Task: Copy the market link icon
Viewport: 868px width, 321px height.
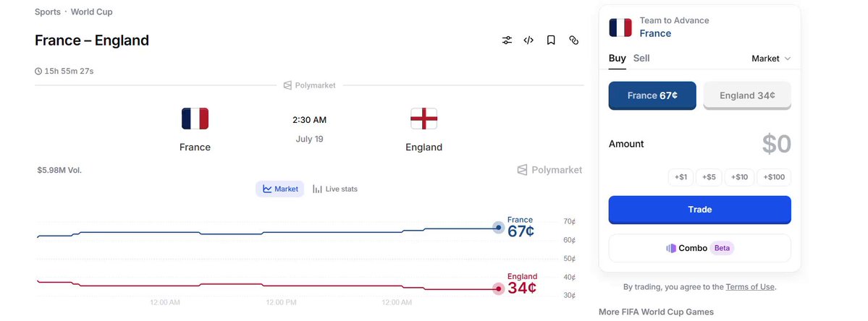Action: point(573,40)
